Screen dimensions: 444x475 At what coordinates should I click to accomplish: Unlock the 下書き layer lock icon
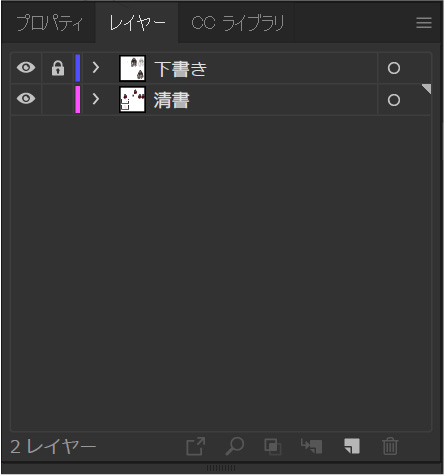tap(58, 68)
